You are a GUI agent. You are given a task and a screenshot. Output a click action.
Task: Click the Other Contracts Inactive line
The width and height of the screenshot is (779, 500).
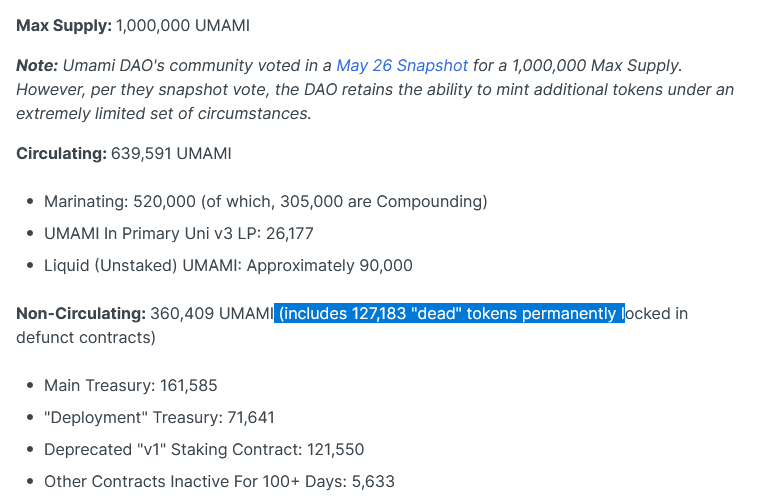(x=220, y=482)
